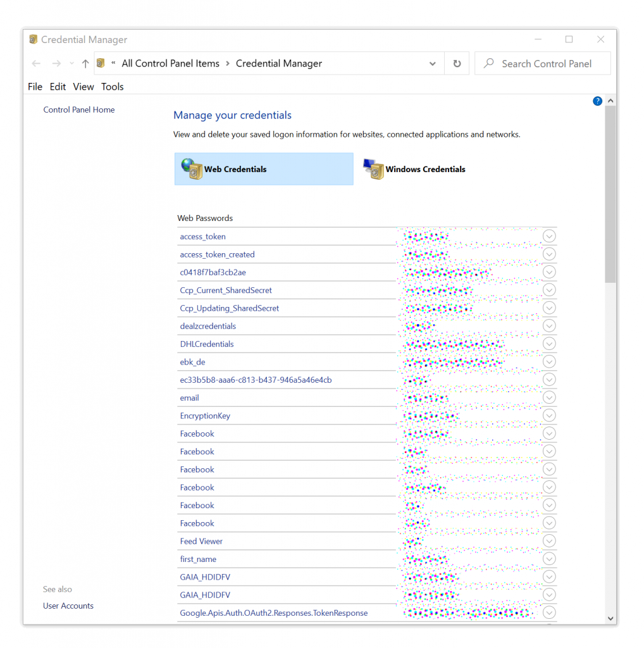The height and width of the screenshot is (648, 644).
Task: Click All Control Panel Items in the breadcrumb
Action: click(170, 63)
